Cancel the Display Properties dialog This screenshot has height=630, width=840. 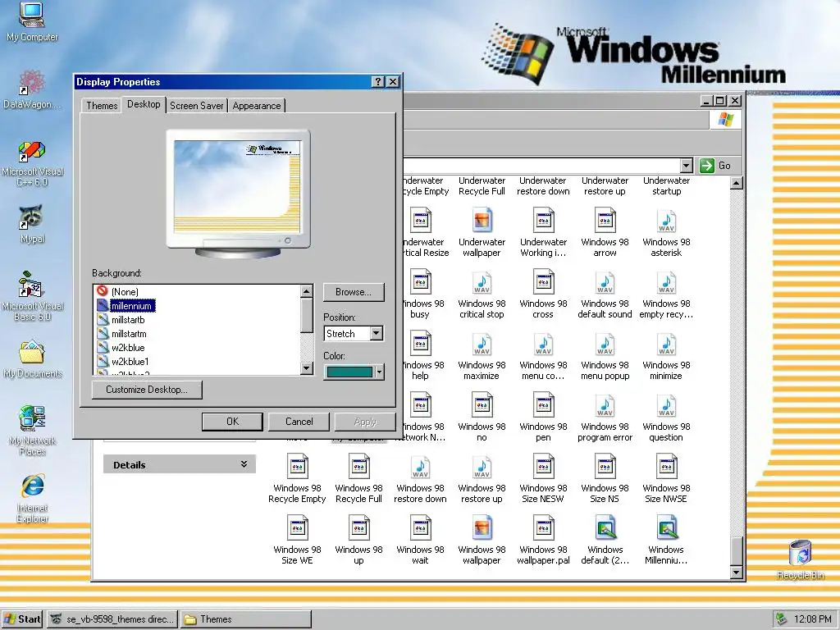point(299,422)
